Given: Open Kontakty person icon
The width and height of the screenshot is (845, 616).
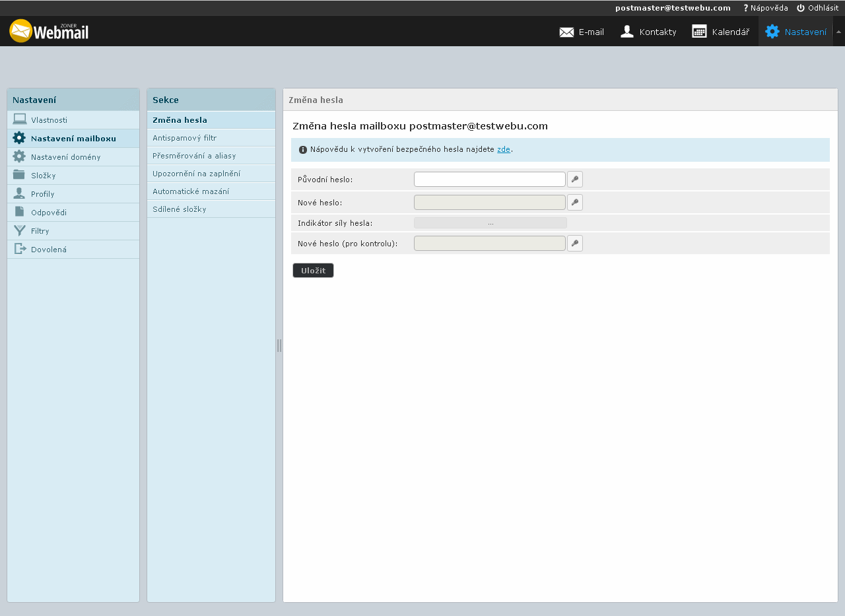Looking at the screenshot, I should click(627, 32).
